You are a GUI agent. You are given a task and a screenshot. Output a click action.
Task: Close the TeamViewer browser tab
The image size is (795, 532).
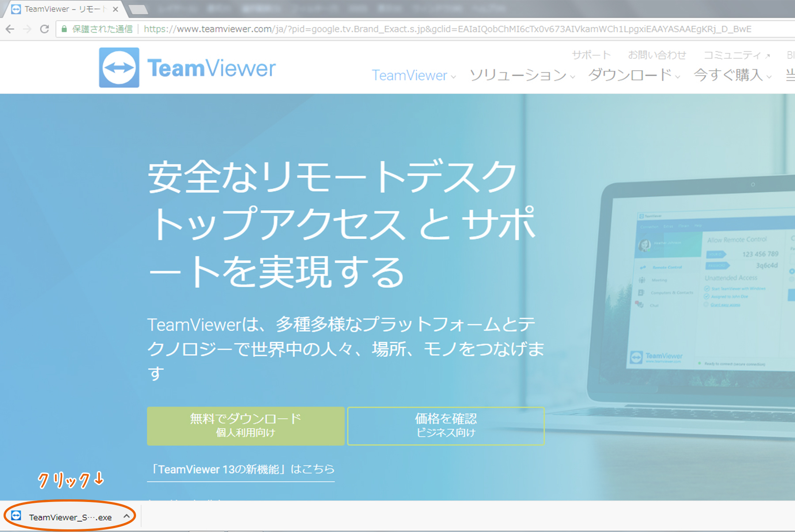[115, 9]
